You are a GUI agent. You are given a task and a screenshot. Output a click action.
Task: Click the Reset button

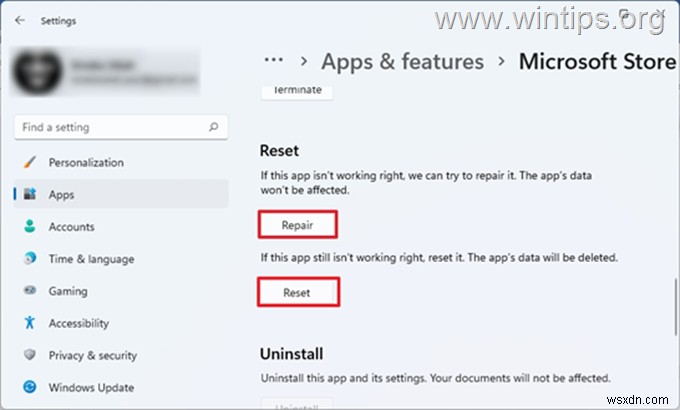tap(298, 292)
